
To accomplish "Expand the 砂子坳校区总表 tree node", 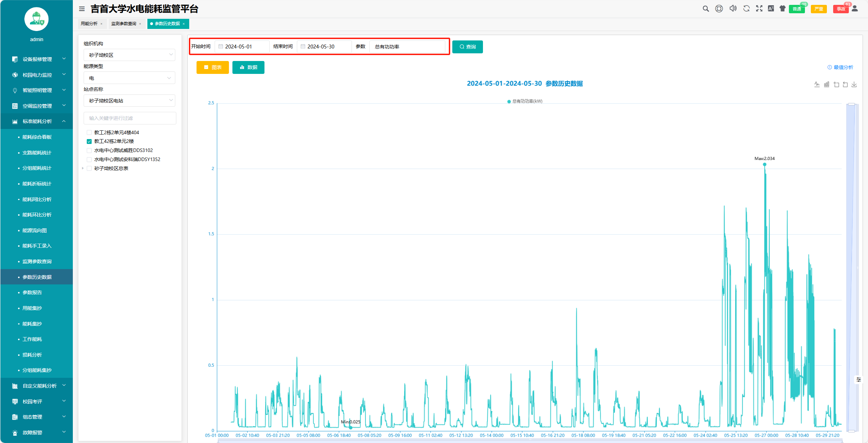I will (83, 168).
